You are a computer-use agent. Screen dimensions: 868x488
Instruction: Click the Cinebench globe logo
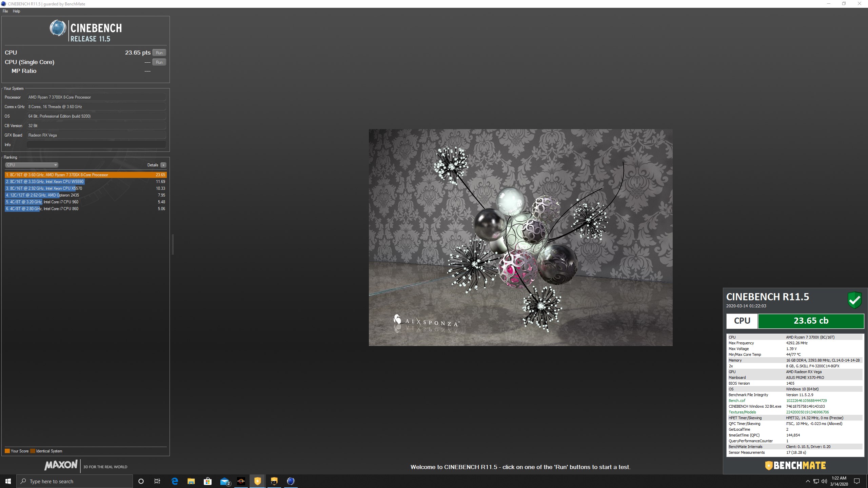pyautogui.click(x=58, y=28)
